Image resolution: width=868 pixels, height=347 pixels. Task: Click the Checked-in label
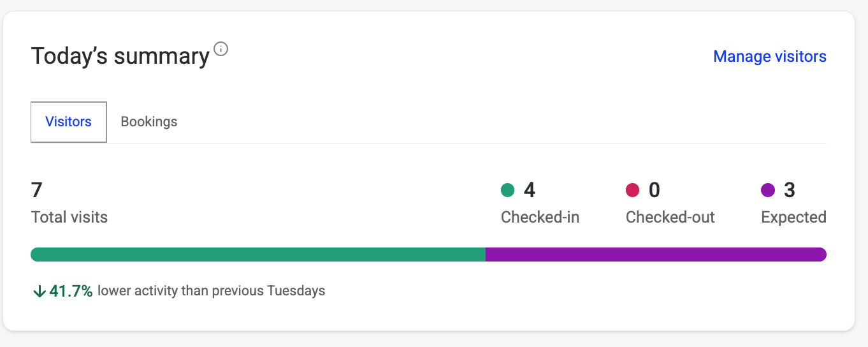pos(540,218)
